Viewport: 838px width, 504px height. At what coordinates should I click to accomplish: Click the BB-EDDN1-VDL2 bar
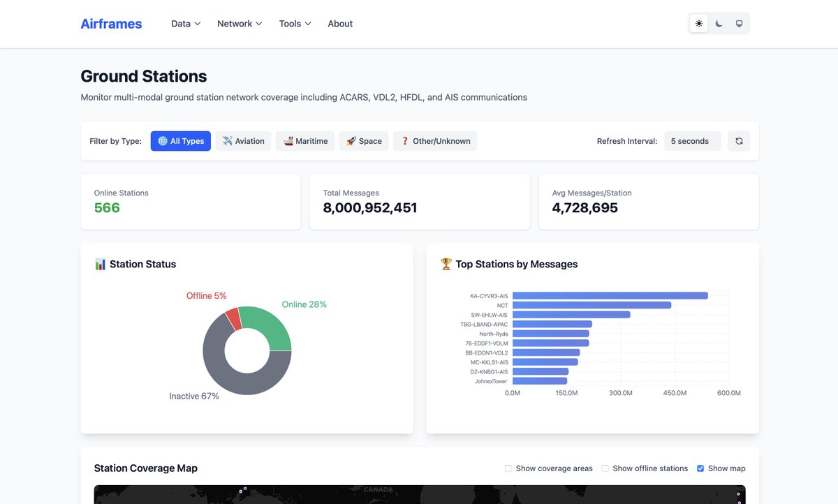tap(546, 353)
